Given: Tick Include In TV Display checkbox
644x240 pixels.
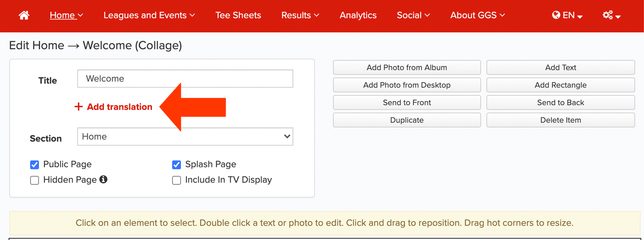Looking at the screenshot, I should (x=177, y=180).
